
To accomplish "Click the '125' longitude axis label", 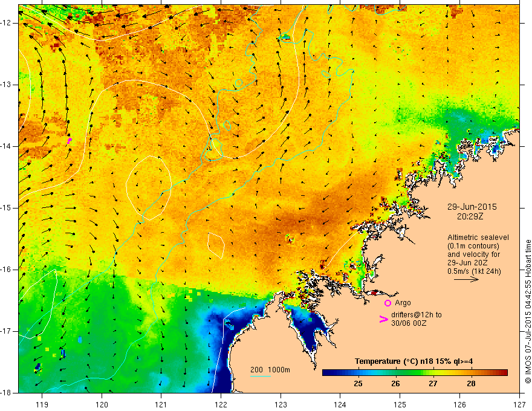I will pos(400,404).
